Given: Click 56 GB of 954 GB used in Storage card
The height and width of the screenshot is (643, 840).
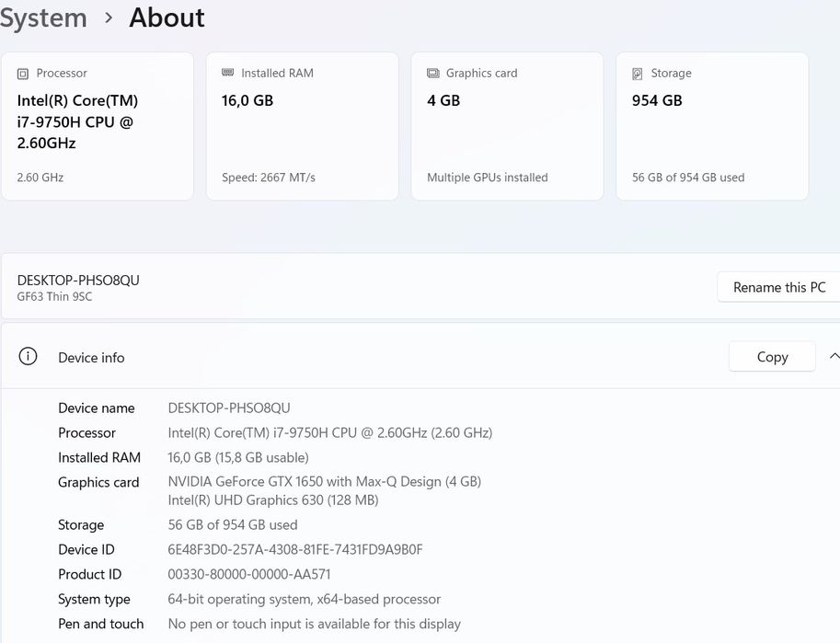Looking at the screenshot, I should coord(688,178).
